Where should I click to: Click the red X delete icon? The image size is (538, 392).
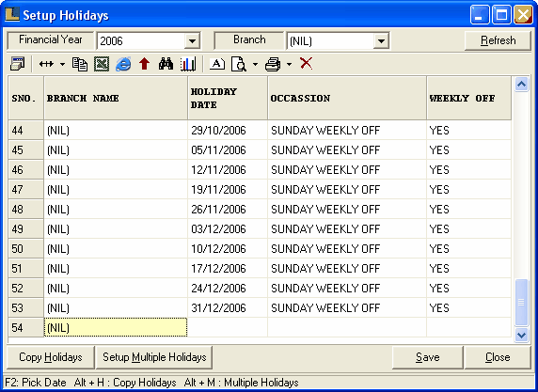point(306,63)
